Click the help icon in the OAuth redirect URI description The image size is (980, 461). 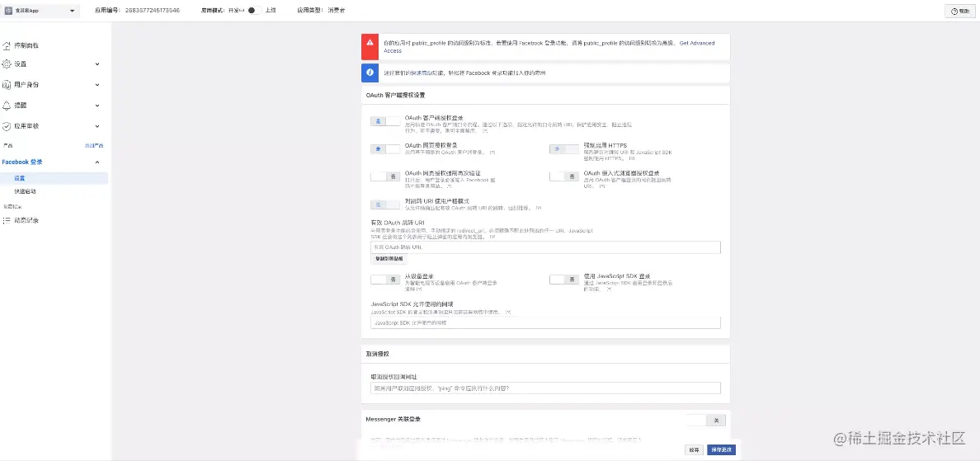click(492, 237)
